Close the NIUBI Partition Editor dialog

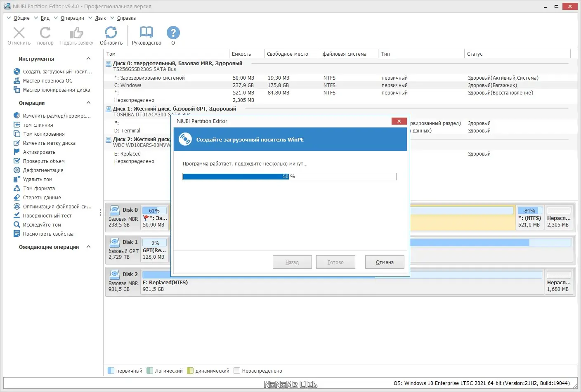[x=399, y=121]
